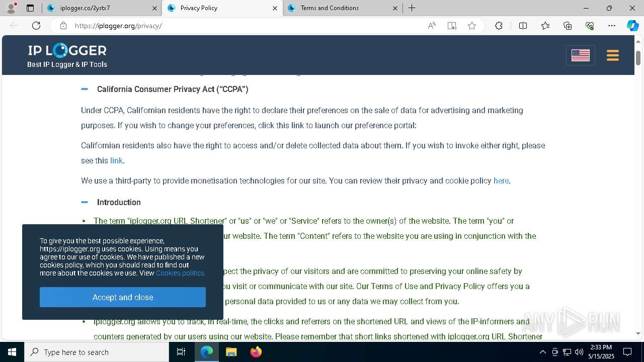Open the clock showing 2:33 PM
The image size is (644, 362).
tap(601, 352)
